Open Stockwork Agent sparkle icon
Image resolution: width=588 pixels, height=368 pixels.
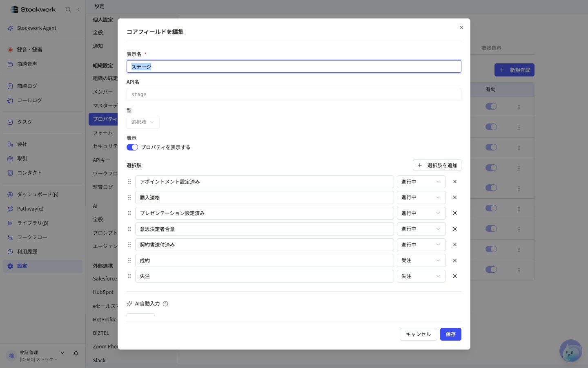pyautogui.click(x=10, y=28)
